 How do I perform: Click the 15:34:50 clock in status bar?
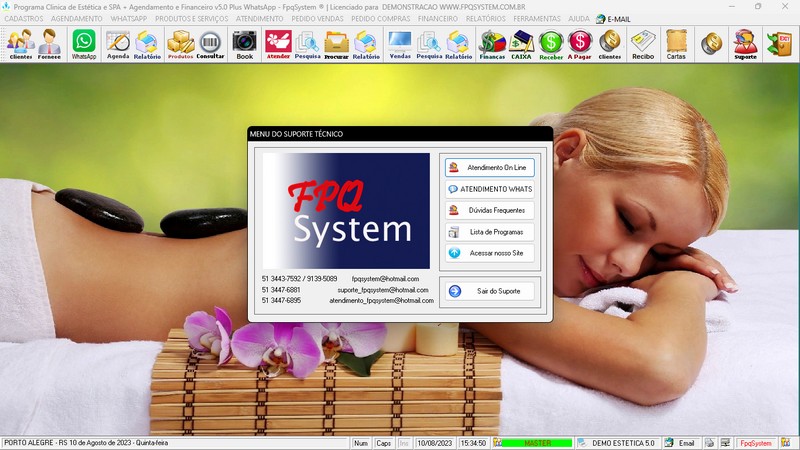pyautogui.click(x=473, y=443)
